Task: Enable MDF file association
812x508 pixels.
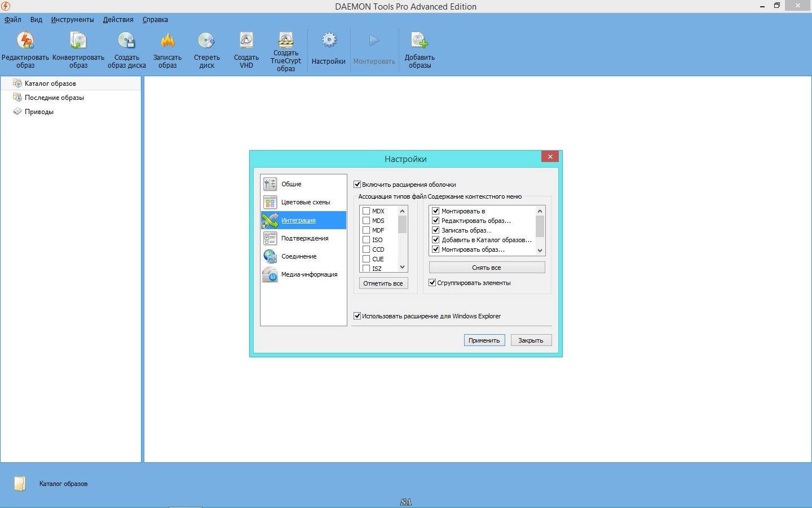Action: pos(366,230)
